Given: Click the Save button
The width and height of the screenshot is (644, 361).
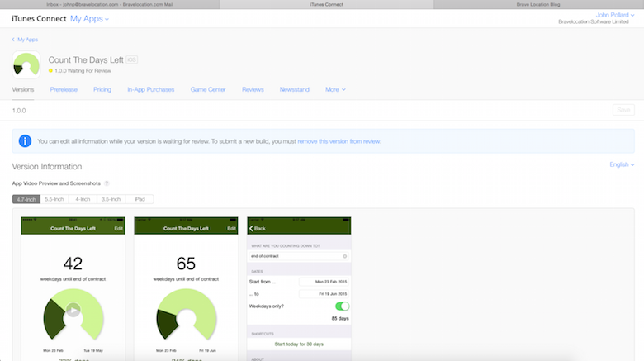Looking at the screenshot, I should [x=623, y=110].
